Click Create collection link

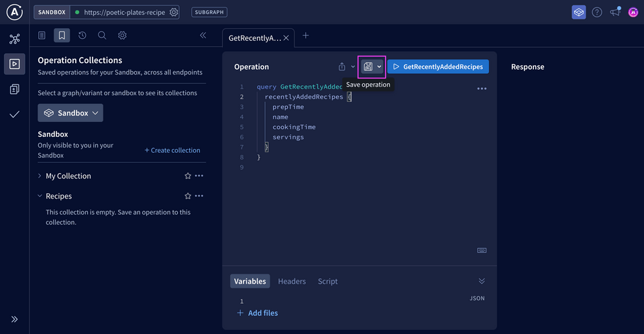pos(172,150)
